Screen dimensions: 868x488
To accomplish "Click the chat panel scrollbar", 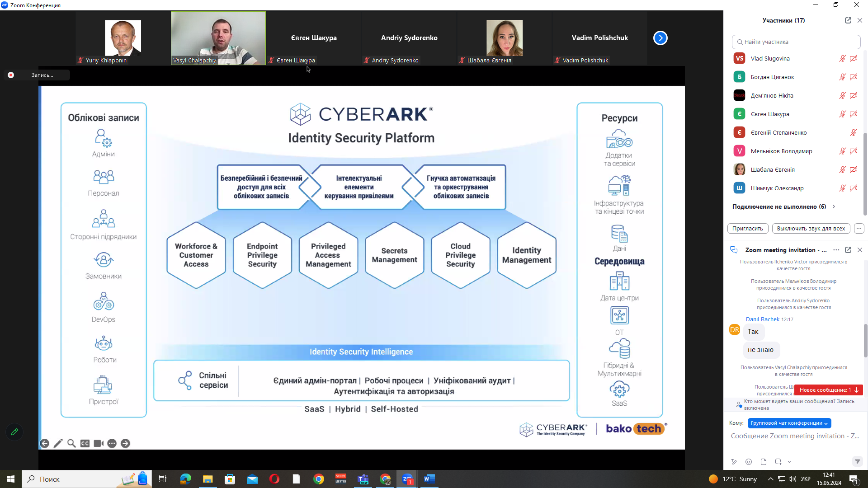I will coord(865,341).
